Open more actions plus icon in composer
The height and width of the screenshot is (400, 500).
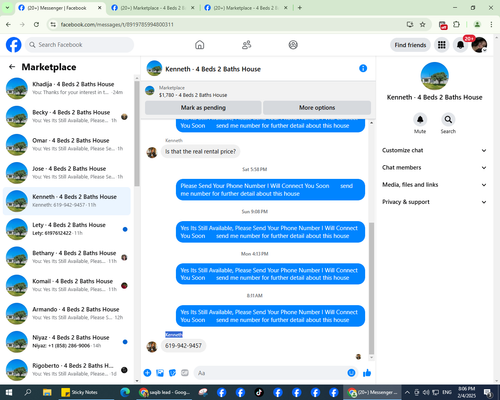147,373
